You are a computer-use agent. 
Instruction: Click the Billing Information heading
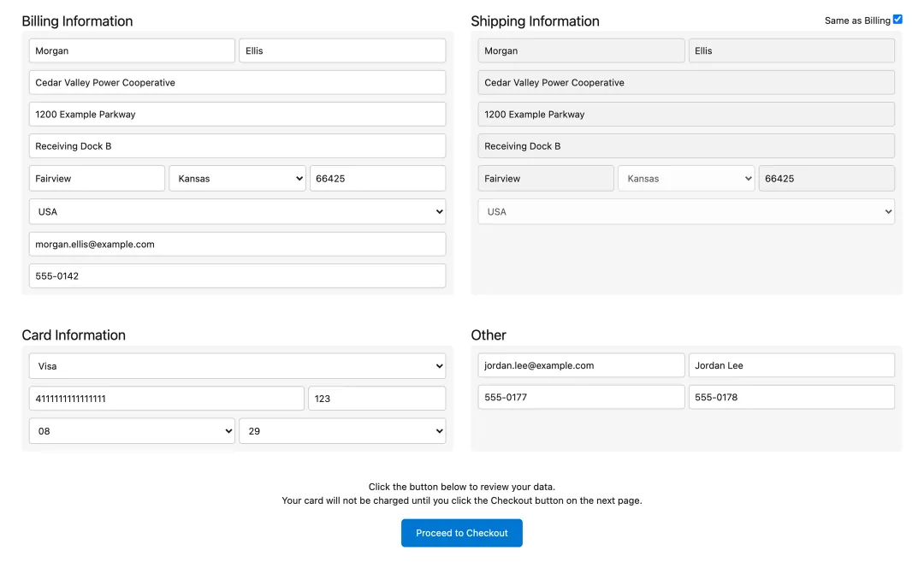point(77,21)
